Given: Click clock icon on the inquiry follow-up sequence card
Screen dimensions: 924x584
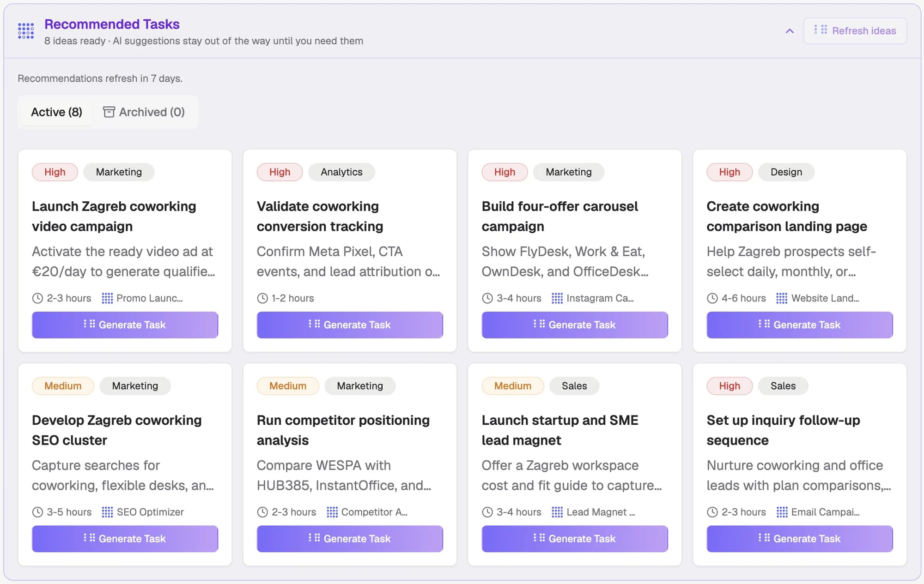Looking at the screenshot, I should (712, 512).
